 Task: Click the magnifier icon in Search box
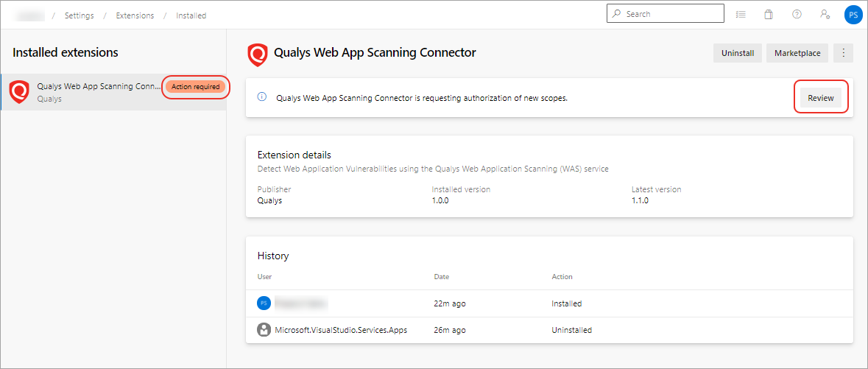617,14
